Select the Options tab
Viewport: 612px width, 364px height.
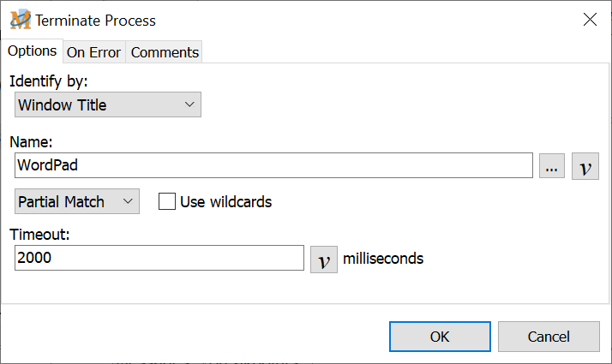(x=32, y=51)
